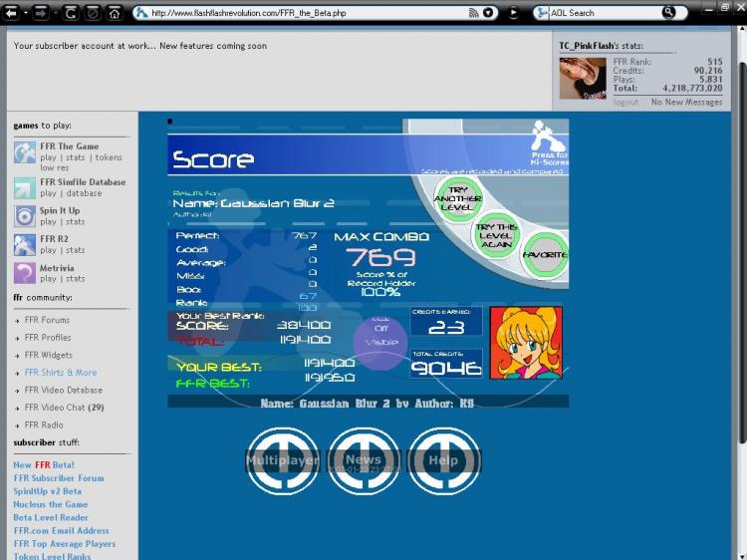Screen dimensions: 747x560
Task: Click the browser Back arrow button
Action: click(x=11, y=13)
